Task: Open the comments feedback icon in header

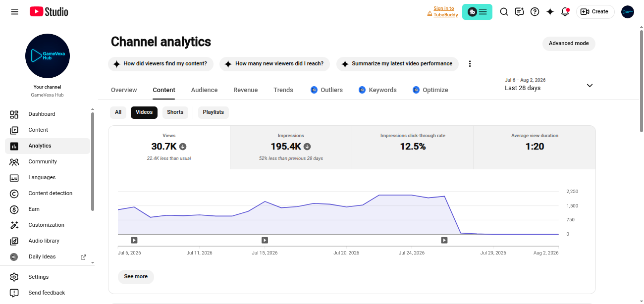Action: (519, 12)
